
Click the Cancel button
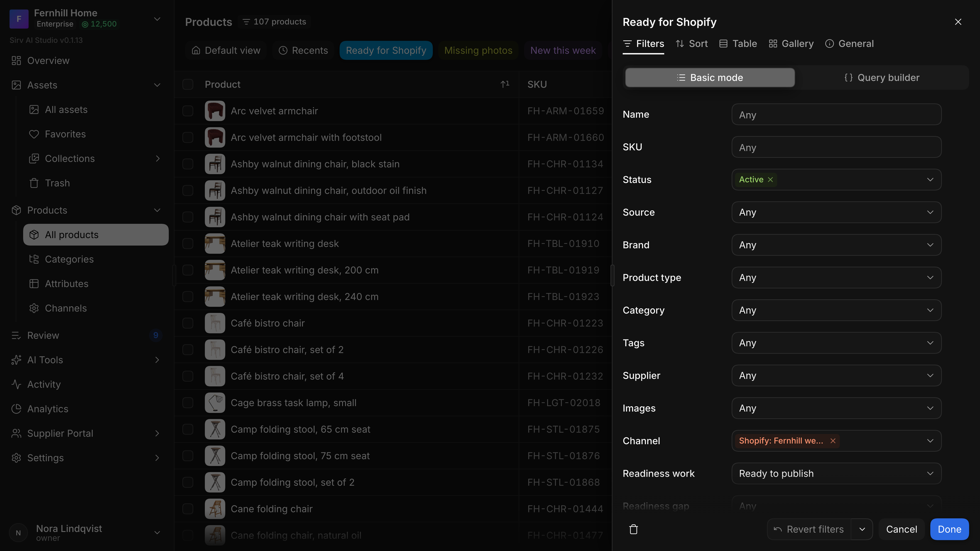tap(901, 529)
